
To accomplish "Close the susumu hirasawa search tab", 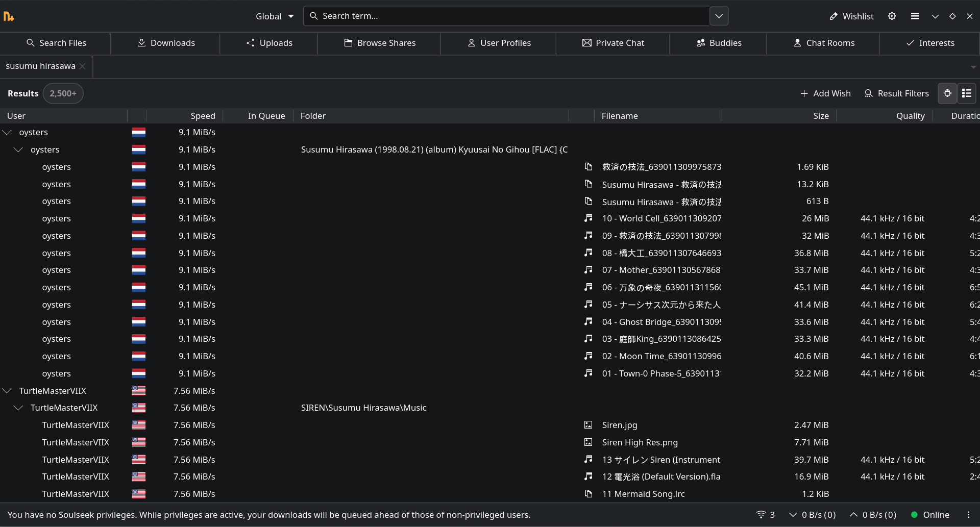I will [x=83, y=66].
